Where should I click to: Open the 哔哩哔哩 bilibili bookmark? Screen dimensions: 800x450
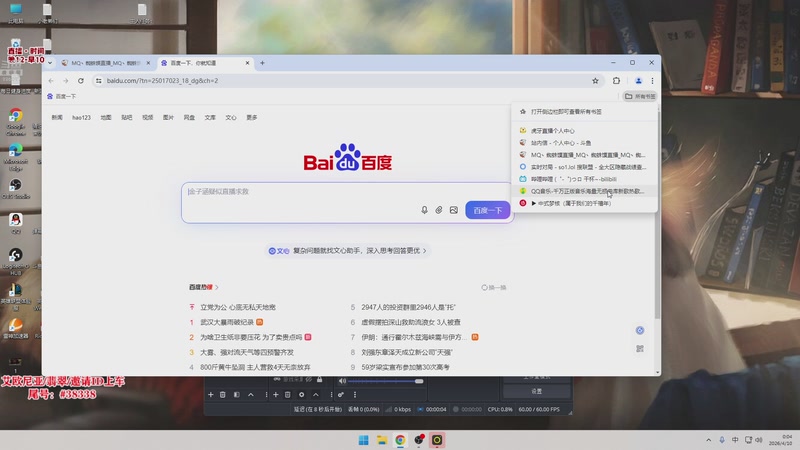pyautogui.click(x=585, y=179)
